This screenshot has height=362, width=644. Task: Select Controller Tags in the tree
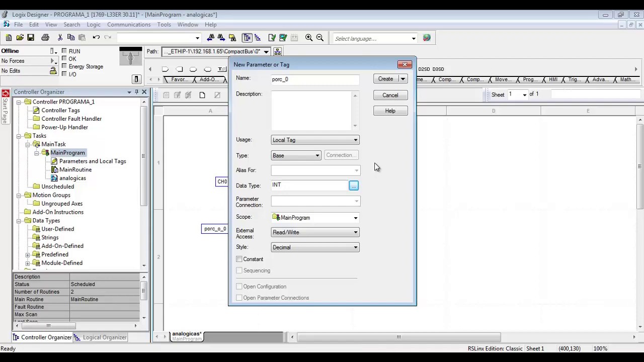[60, 110]
